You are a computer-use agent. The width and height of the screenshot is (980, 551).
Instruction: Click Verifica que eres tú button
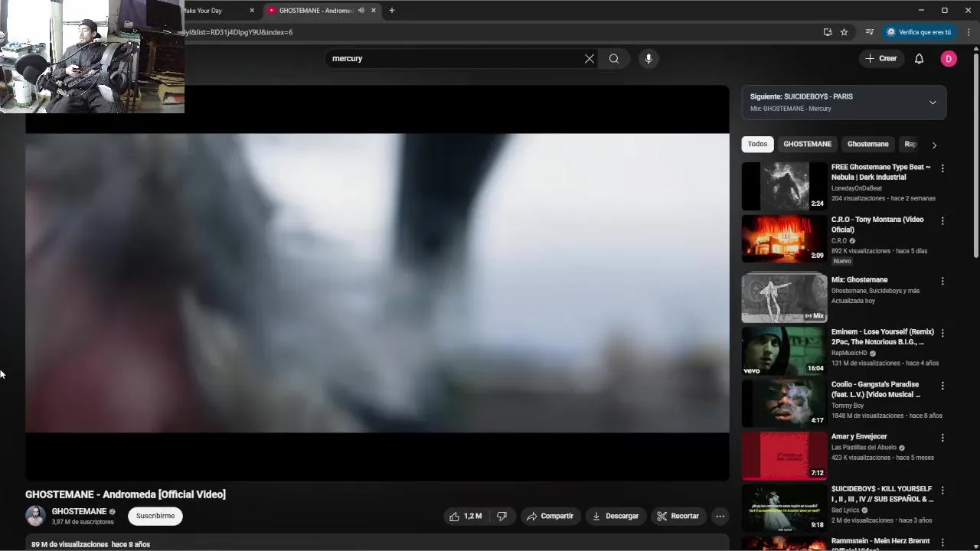(x=919, y=32)
